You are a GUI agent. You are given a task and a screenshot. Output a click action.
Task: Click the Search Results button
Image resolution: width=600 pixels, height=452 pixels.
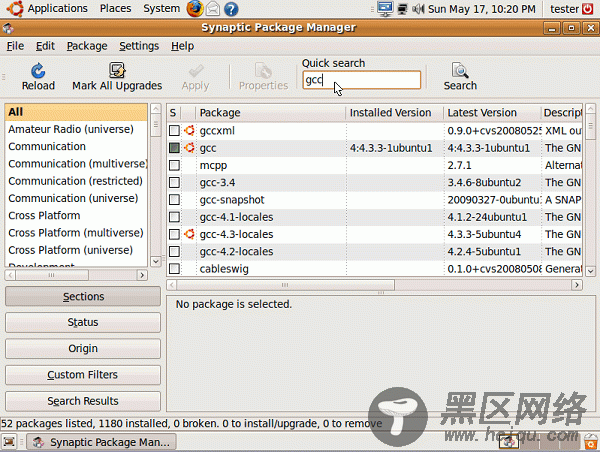pyautogui.click(x=83, y=401)
